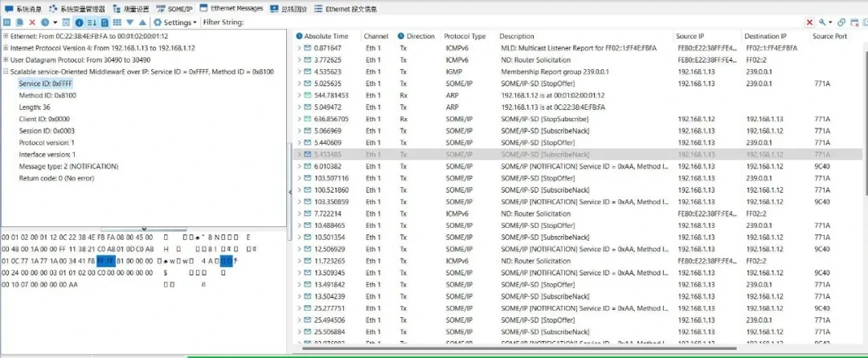This screenshot has width=868, height=358.
Task: Open the Settings dropdown menu
Action: [176, 22]
